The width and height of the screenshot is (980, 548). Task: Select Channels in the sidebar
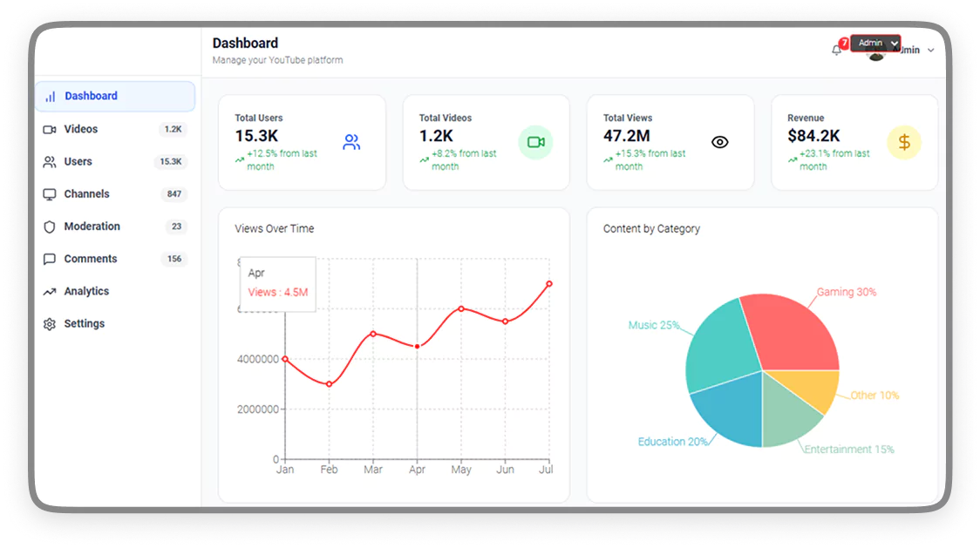tap(86, 194)
